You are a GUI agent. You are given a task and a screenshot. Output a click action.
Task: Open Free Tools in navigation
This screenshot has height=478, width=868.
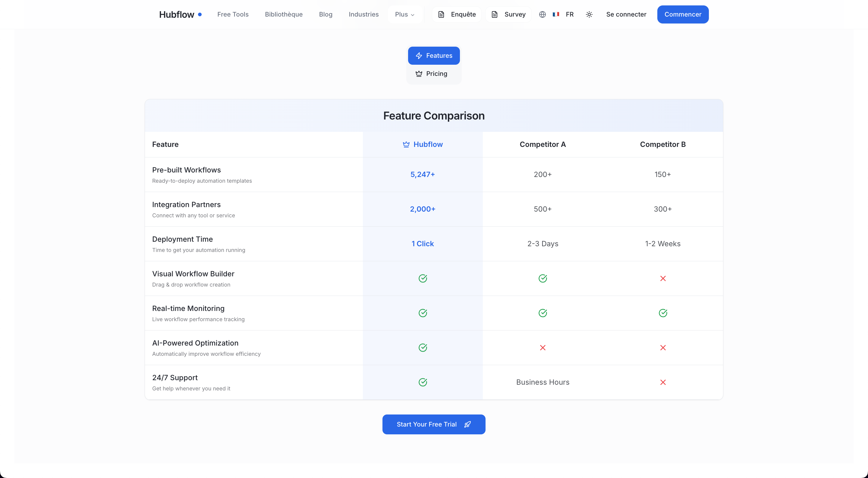232,14
